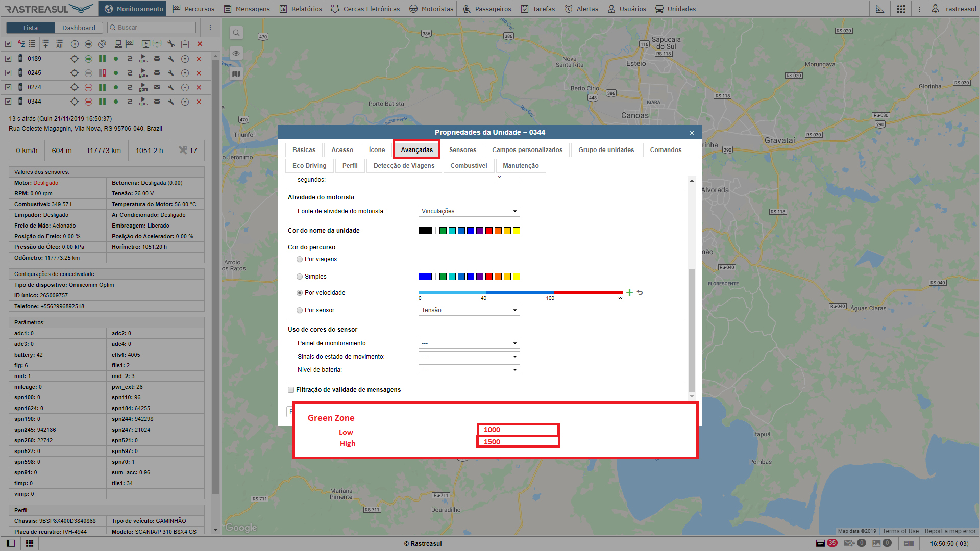The height and width of the screenshot is (551, 980).
Task: Select the 'Por sensor' radio button
Action: coord(300,310)
